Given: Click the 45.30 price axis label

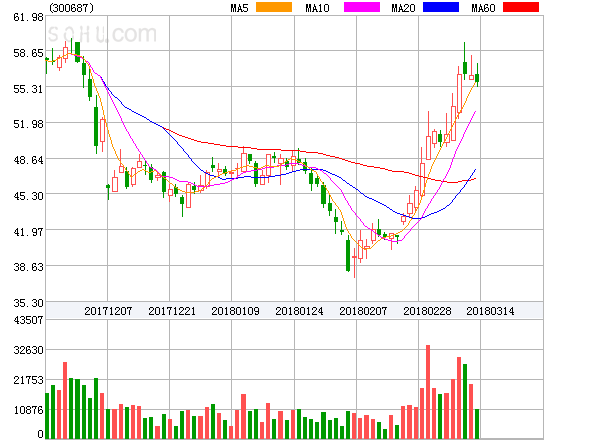Looking at the screenshot, I should click(29, 196).
